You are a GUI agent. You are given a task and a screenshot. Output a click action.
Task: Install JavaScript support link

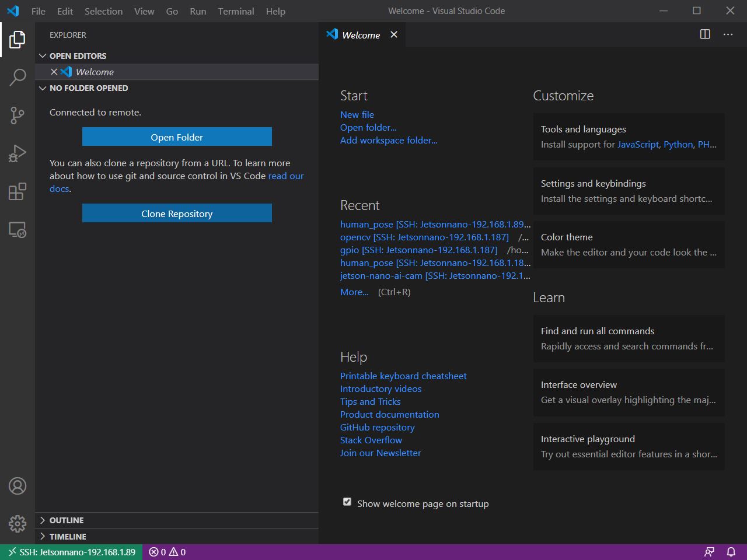click(x=638, y=145)
